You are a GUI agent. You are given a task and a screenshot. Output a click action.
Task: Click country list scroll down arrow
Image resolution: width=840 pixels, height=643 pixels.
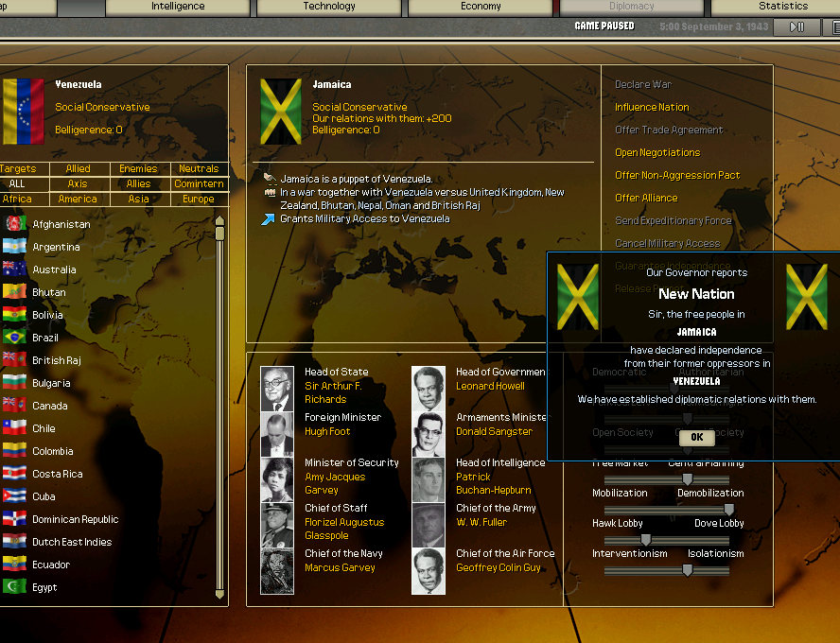coord(219,594)
